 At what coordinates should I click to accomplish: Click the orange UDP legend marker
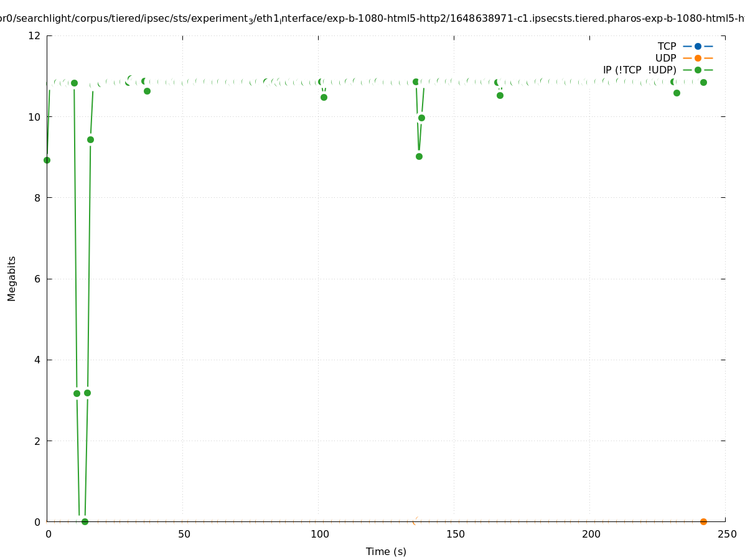coord(698,58)
